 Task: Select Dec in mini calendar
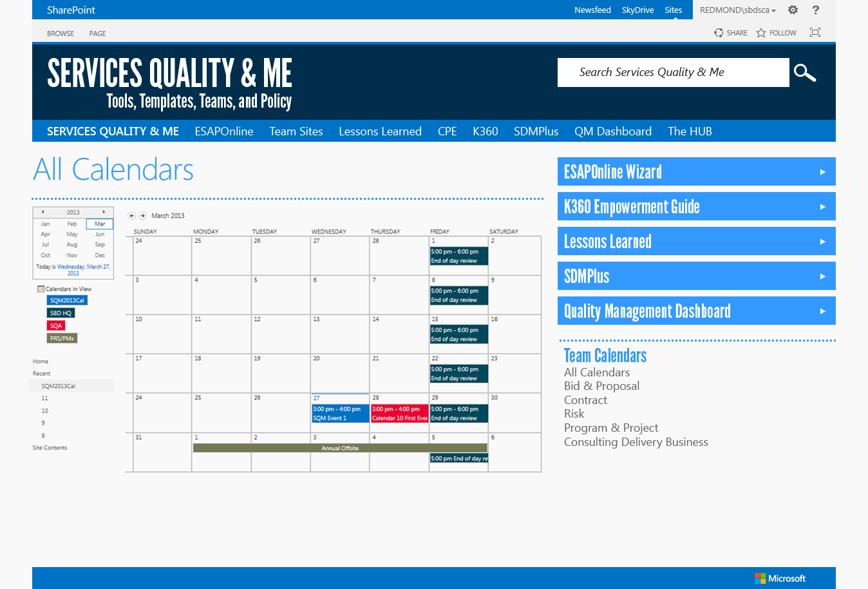point(100,255)
